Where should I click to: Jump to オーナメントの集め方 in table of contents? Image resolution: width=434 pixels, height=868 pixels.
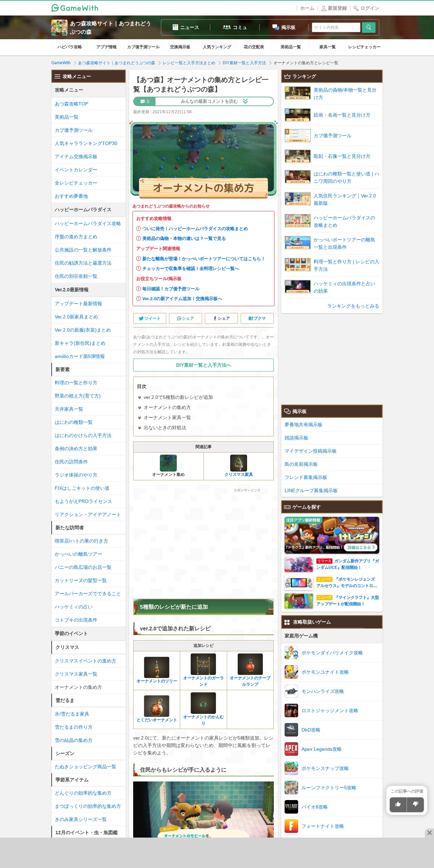pos(167,407)
